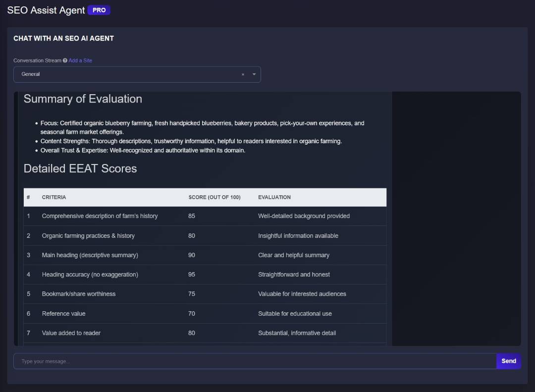
Task: Expand the Conversation Stream dropdown arrow
Action: [254, 74]
